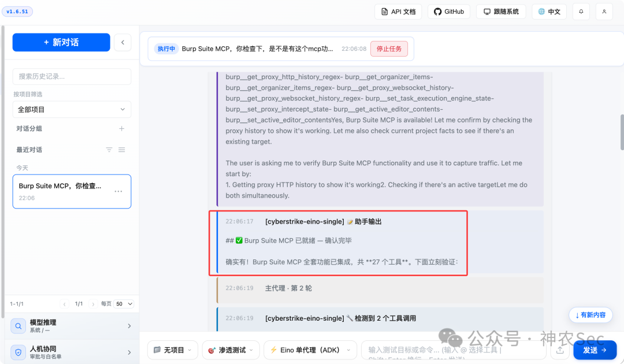Open the GitHub link

coord(448,12)
